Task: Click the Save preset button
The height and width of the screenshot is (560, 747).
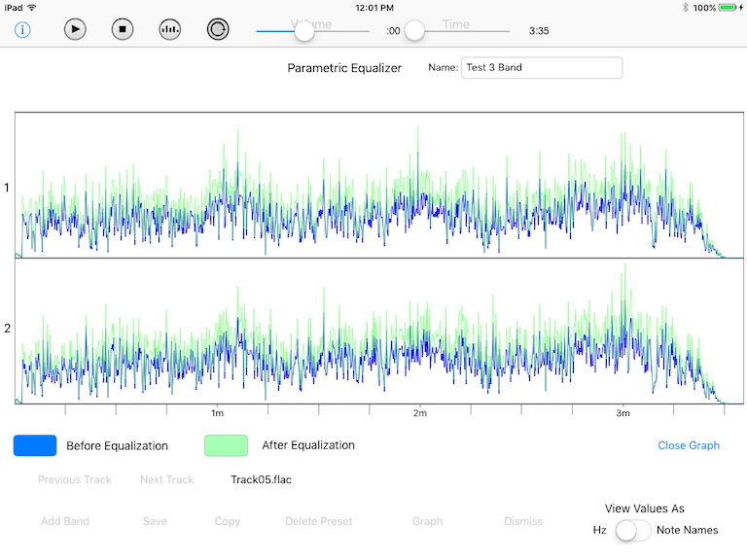Action: tap(155, 521)
